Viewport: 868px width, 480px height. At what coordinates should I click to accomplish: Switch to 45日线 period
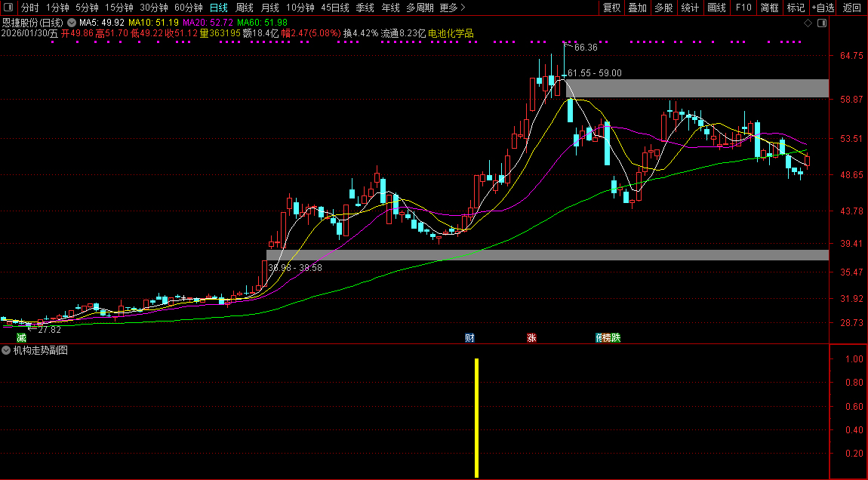click(x=335, y=8)
